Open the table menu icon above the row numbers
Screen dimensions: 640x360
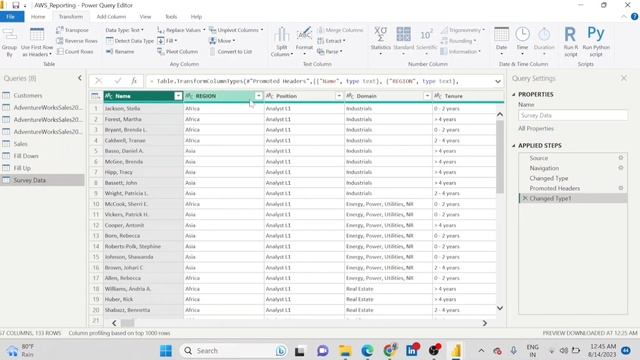coord(96,96)
